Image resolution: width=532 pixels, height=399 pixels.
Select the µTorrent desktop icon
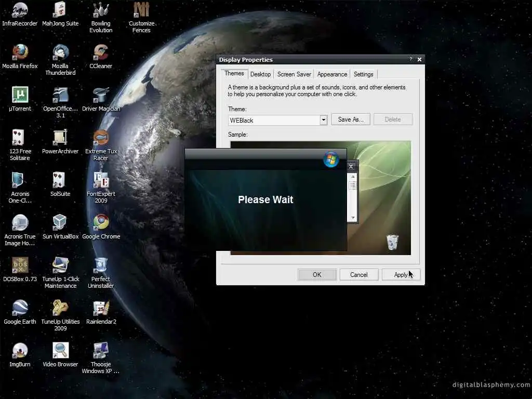pos(20,99)
